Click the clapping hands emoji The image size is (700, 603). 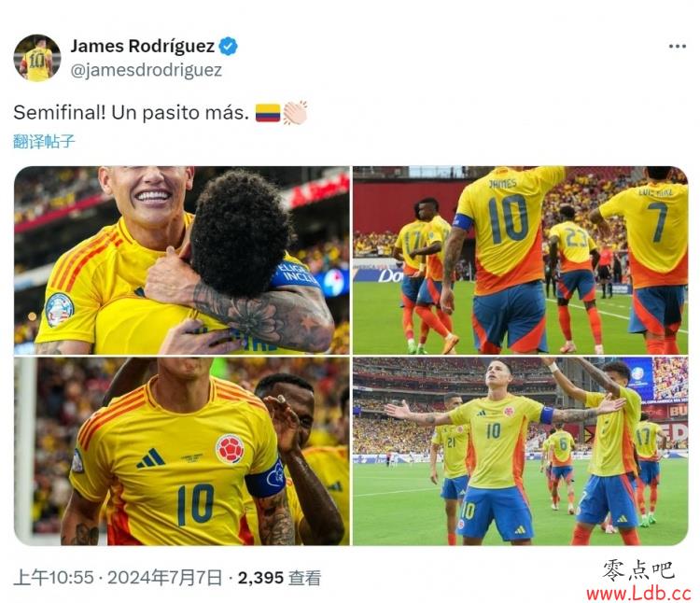[x=295, y=113]
